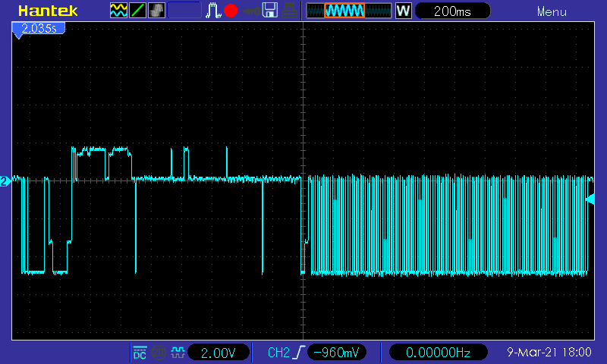Viewport: 607px width, 364px height.
Task: Click the CH2 trigger source label
Action: [x=278, y=353]
